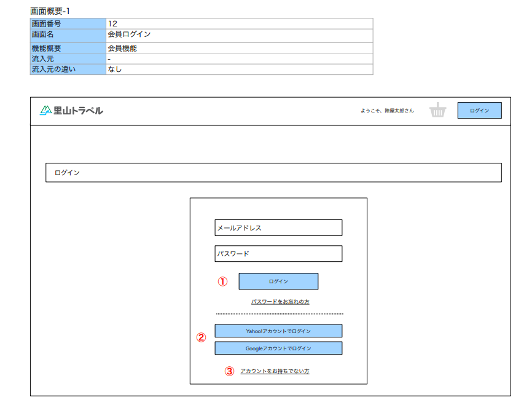Open the アカウントをお持ちでない方 link
The image size is (532, 413).
click(x=275, y=371)
